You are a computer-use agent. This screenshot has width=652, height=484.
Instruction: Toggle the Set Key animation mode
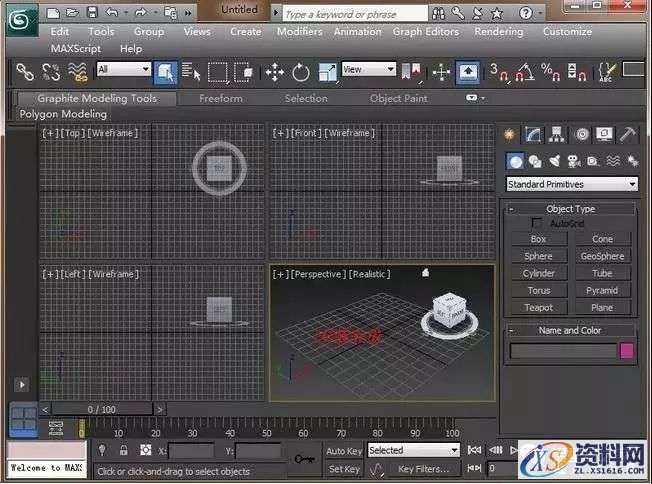344,469
